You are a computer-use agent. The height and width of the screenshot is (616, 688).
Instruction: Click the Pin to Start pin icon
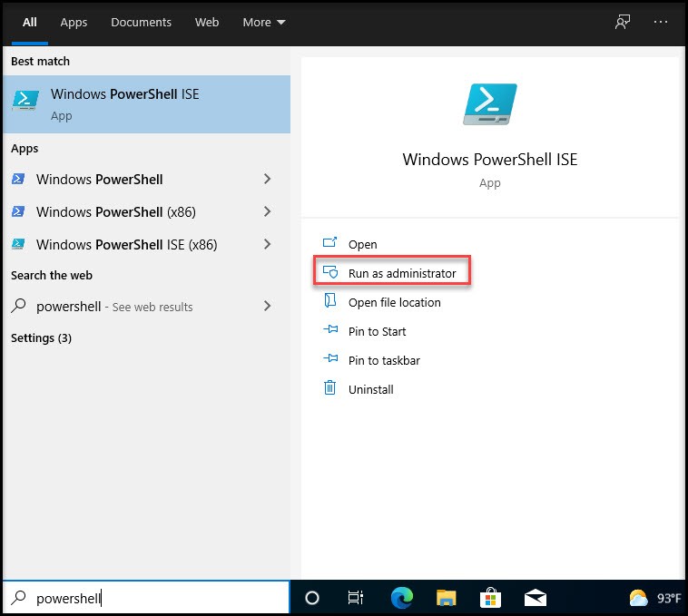(x=330, y=328)
